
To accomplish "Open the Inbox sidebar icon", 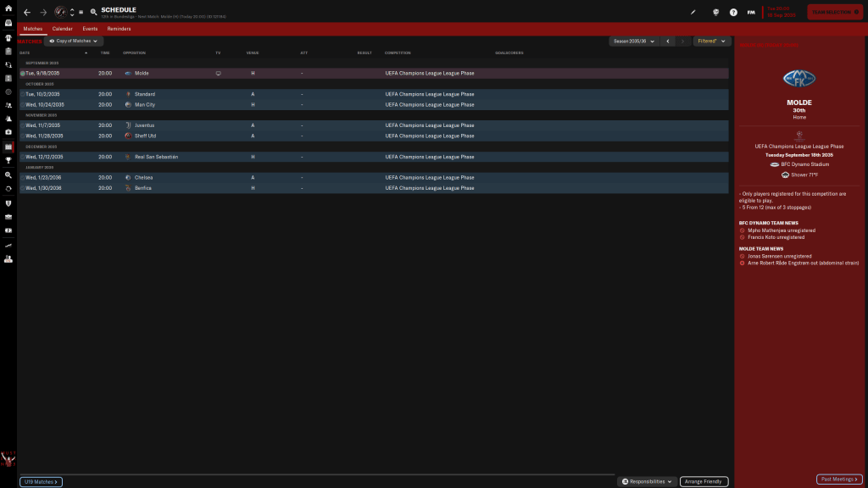I will tap(8, 24).
